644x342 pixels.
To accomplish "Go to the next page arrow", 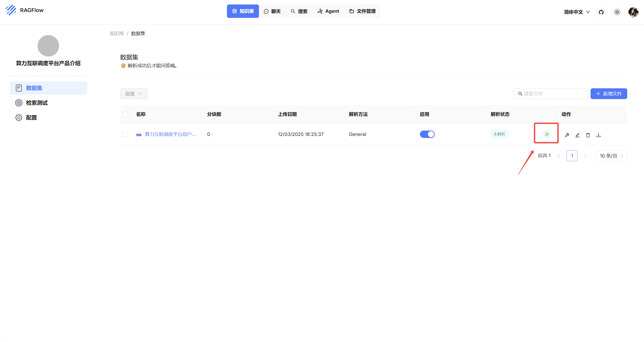I will tap(585, 156).
